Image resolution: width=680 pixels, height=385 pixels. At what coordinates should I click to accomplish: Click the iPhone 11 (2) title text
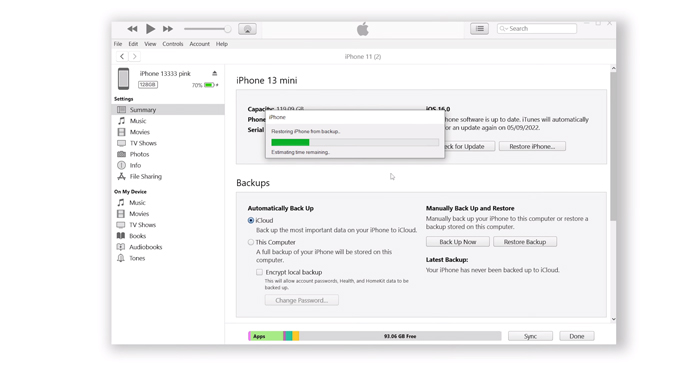click(x=363, y=56)
